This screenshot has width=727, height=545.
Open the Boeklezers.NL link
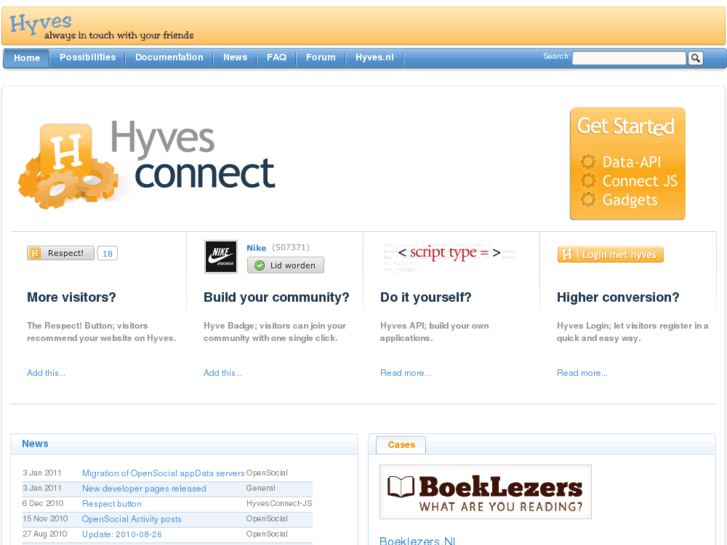[417, 540]
